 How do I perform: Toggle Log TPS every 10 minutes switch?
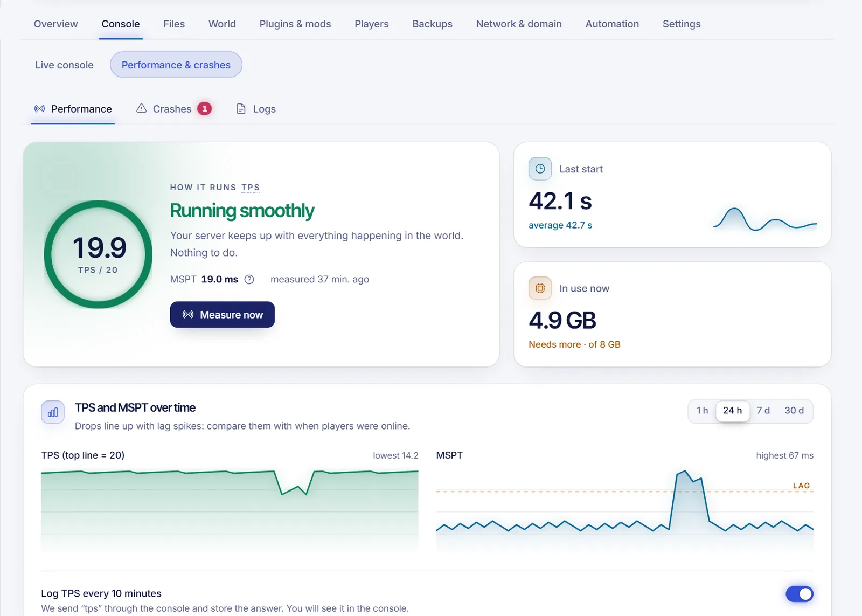[799, 594]
